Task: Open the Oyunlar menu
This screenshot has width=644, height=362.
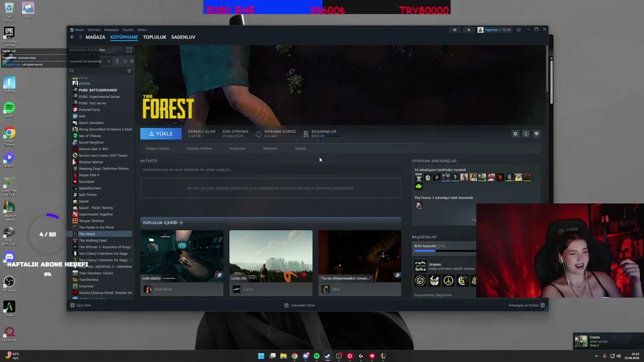Action: click(128, 30)
